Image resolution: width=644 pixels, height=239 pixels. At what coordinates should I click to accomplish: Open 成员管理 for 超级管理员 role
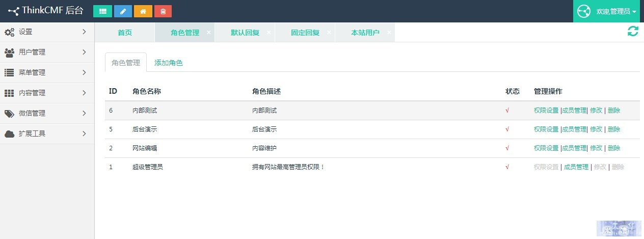576,167
